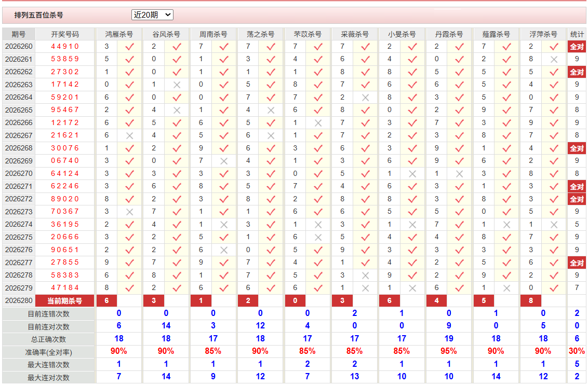This screenshot has width=588, height=386.
Task: Click issue number 2026270
Action: (x=19, y=174)
